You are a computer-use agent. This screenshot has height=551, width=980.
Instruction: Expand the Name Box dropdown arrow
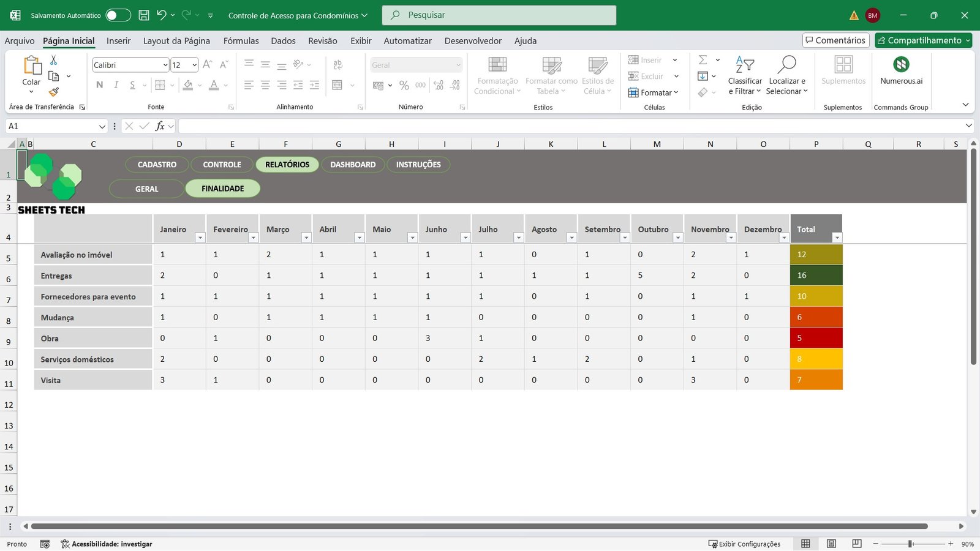coord(102,126)
